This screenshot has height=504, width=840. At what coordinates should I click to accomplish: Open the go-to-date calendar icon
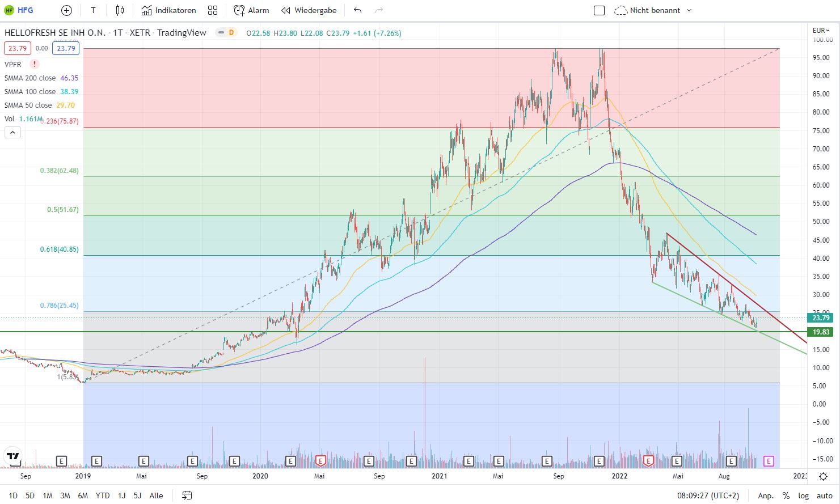pos(186,495)
